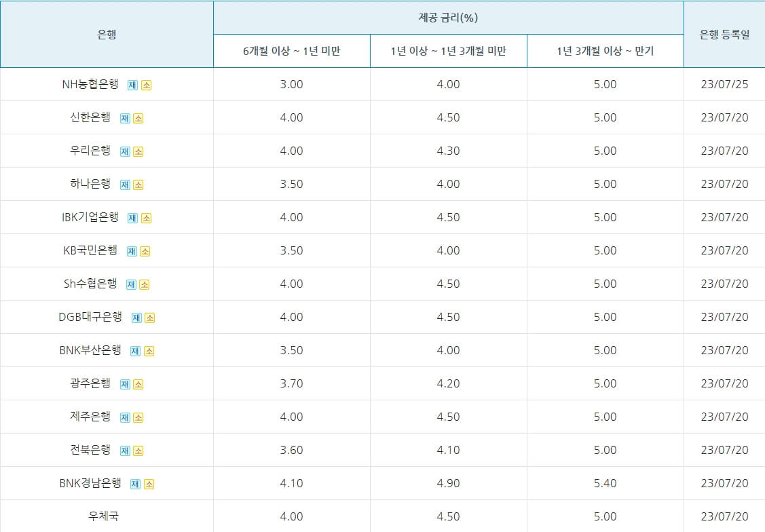Click the yellow 소 badge beside Sh수협은행
765x532 pixels.
(x=145, y=284)
